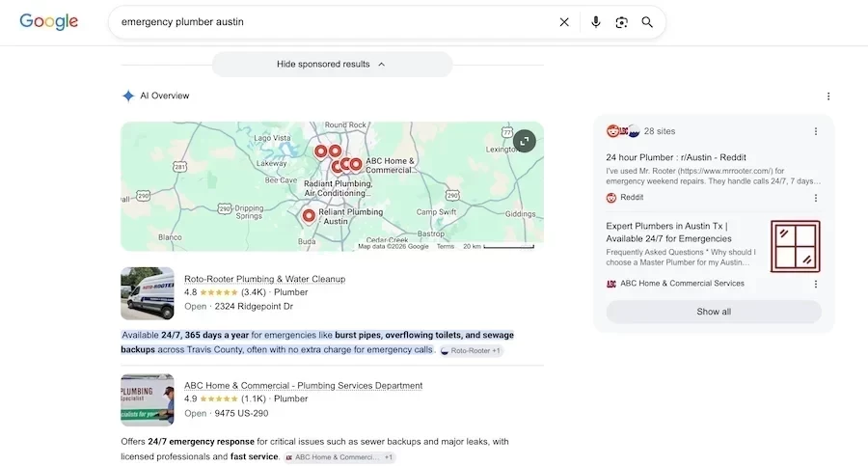The width and height of the screenshot is (868, 466).
Task: Select the ABC Home & Commercial map pin
Action: (x=356, y=165)
